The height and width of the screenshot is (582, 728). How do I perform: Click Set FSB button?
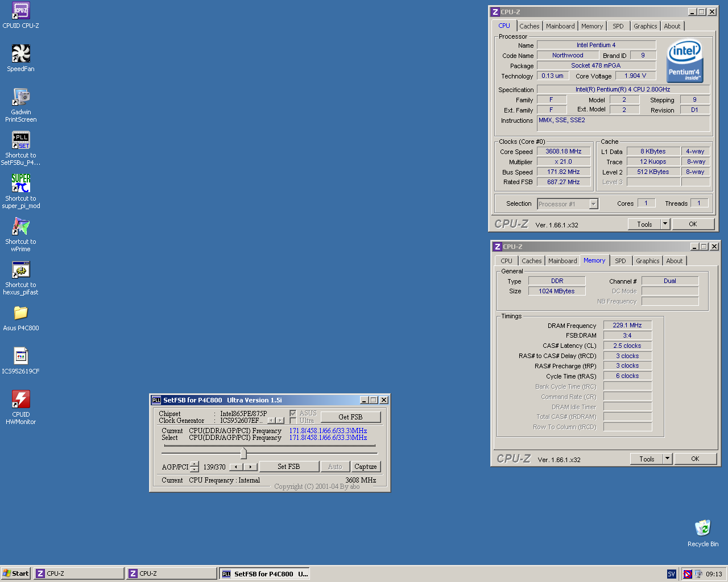pyautogui.click(x=288, y=467)
